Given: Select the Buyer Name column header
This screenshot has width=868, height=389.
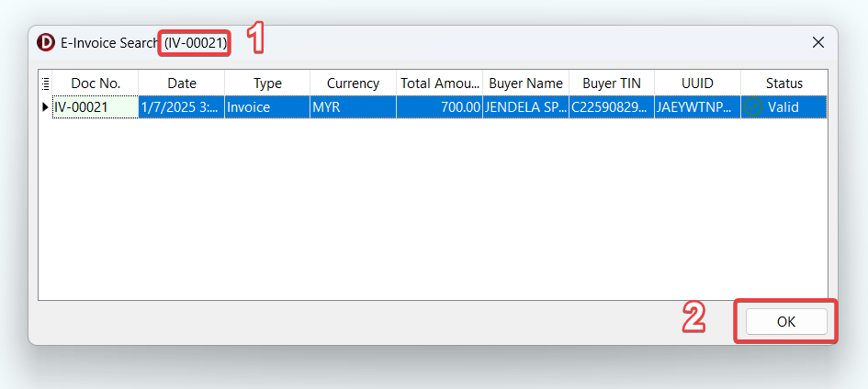Looking at the screenshot, I should [x=525, y=83].
